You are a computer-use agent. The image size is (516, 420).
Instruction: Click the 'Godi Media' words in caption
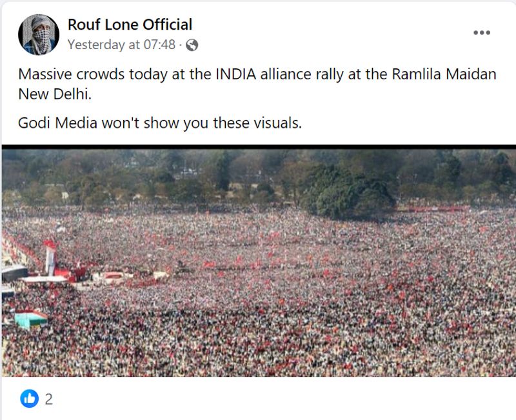click(x=57, y=123)
